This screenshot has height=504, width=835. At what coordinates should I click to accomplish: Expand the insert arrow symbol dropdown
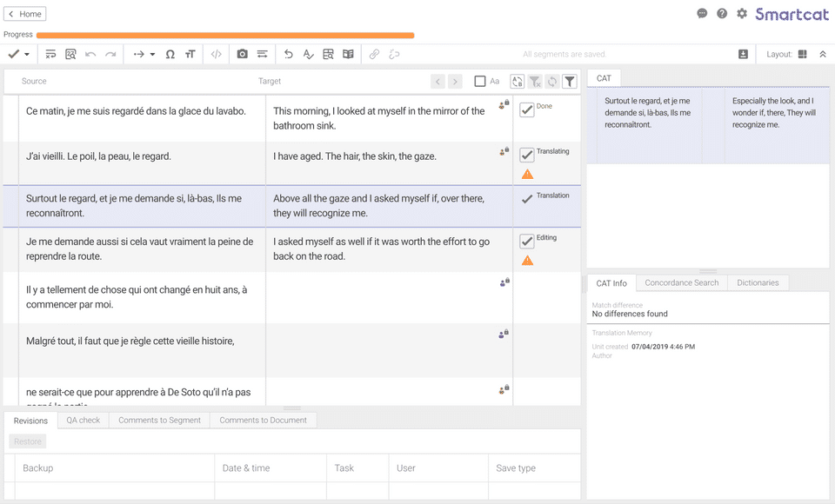pyautogui.click(x=152, y=55)
